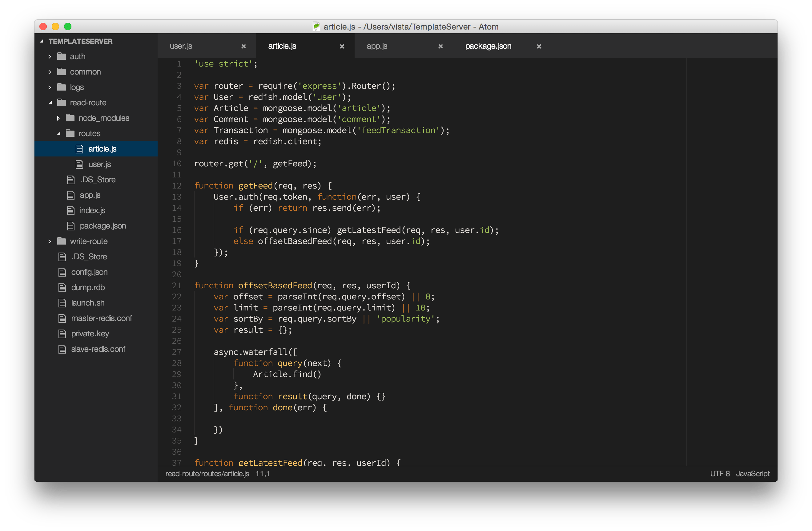
Task: Click UTF-8 encoding in the status bar
Action: [x=720, y=474]
